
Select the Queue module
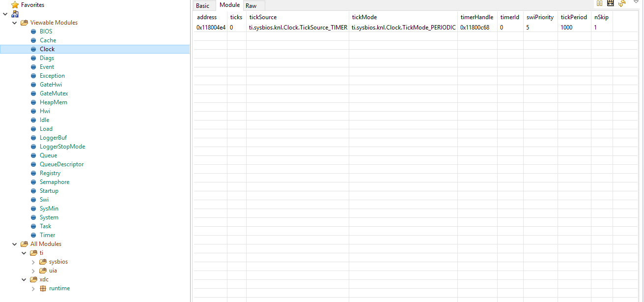(48, 155)
